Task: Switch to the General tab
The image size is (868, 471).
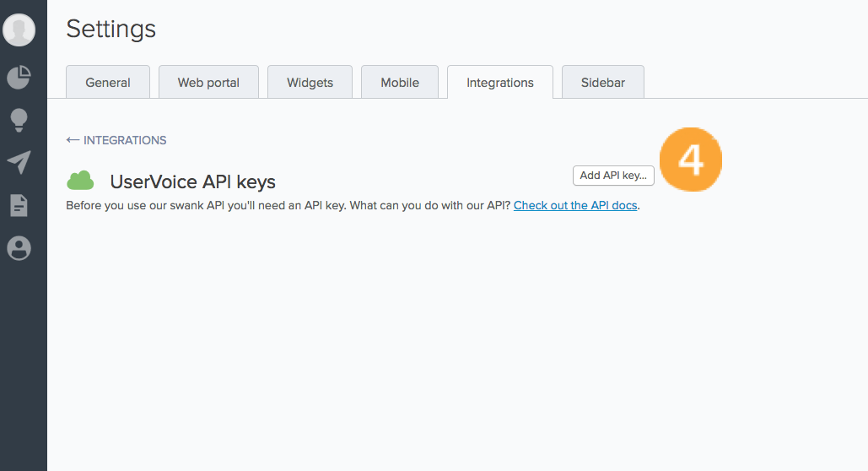Action: point(108,82)
